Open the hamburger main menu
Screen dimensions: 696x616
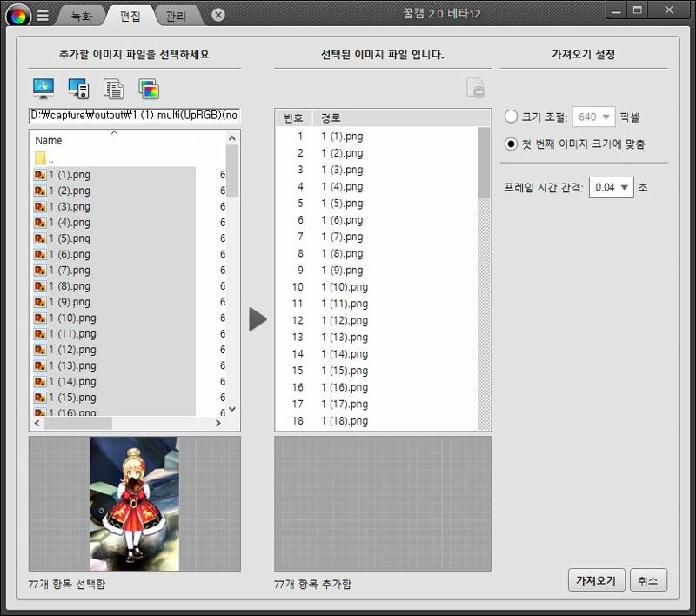(43, 16)
